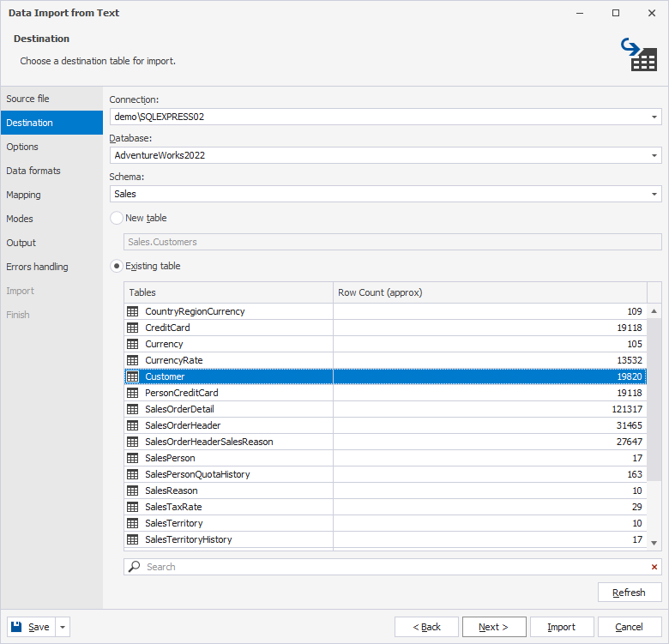The width and height of the screenshot is (669, 644).
Task: Click the table icon beside SalesOrderHeader row
Action: coord(133,425)
